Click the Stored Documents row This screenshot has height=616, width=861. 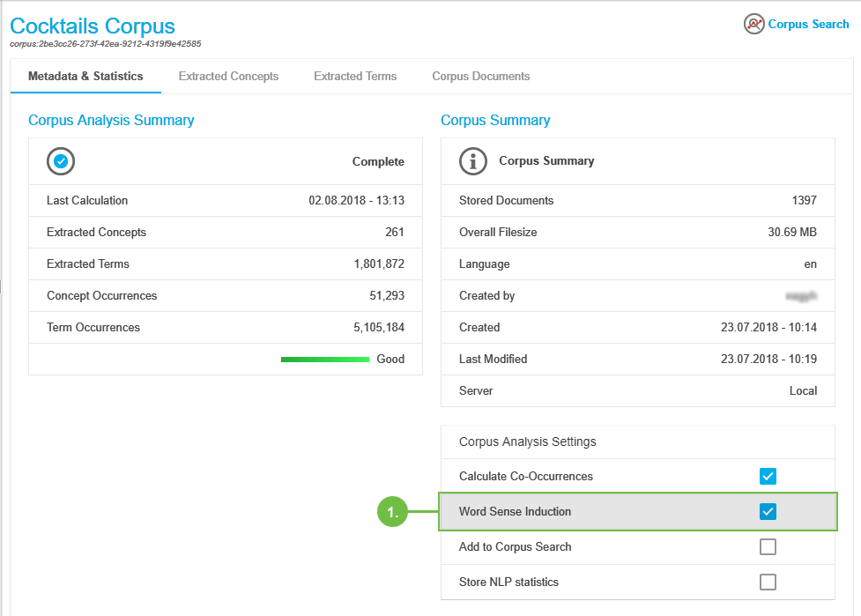(637, 201)
